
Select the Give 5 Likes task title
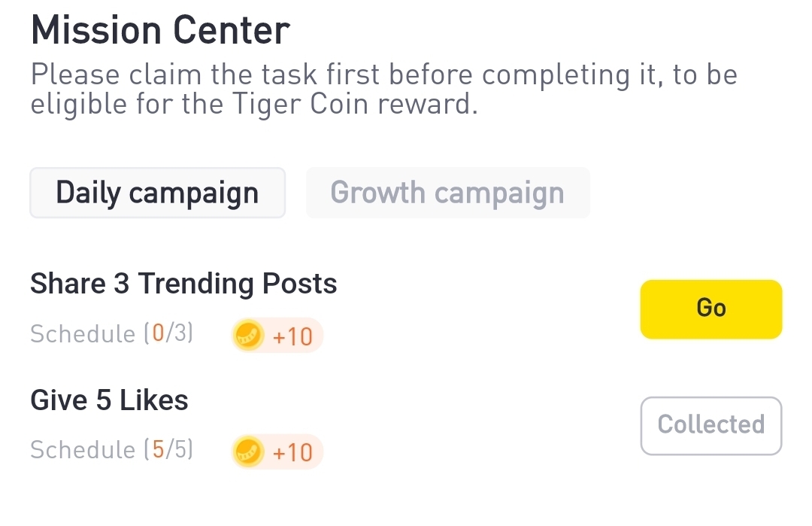pos(109,400)
